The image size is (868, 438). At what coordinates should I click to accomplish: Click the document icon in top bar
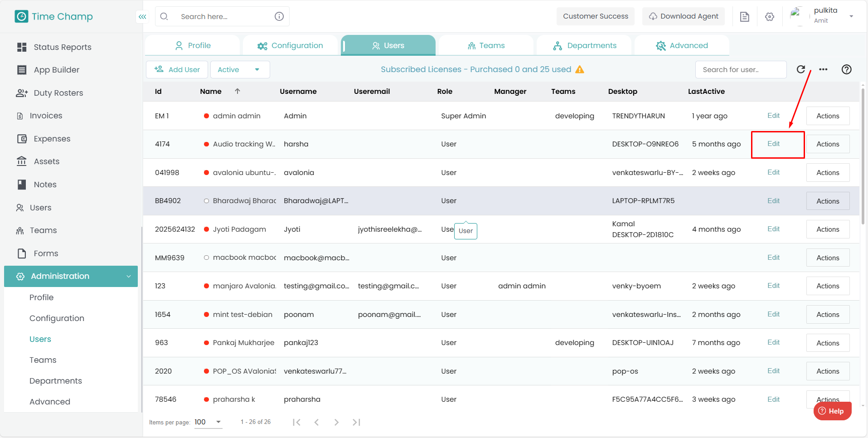coord(744,17)
